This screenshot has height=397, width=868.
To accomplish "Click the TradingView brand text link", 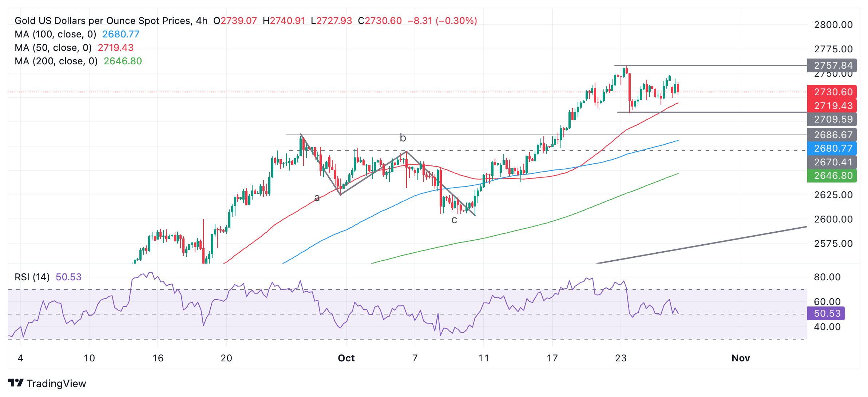I will [x=56, y=384].
